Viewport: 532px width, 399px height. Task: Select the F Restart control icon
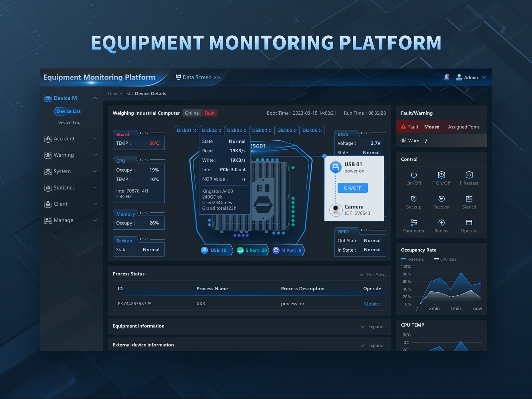[x=469, y=178]
